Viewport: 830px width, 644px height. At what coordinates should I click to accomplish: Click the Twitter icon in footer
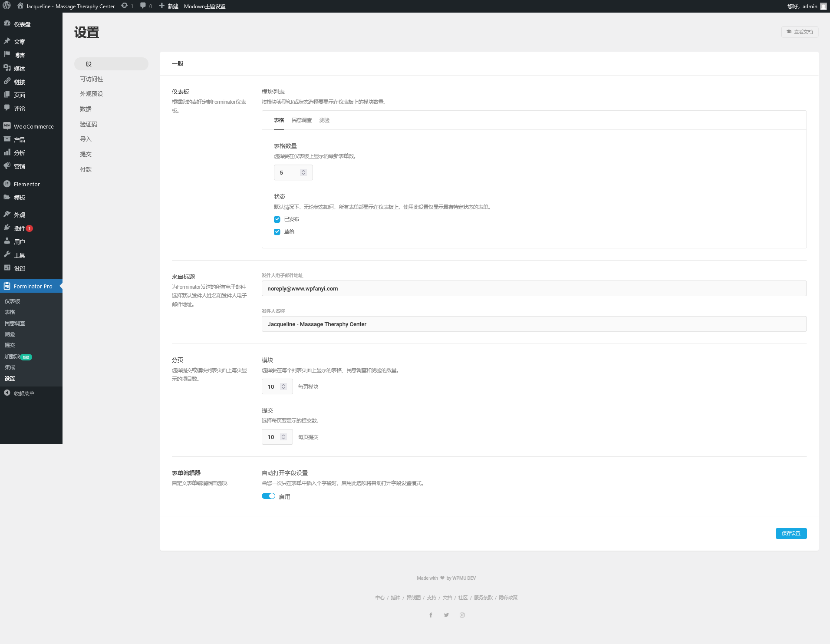tap(446, 615)
